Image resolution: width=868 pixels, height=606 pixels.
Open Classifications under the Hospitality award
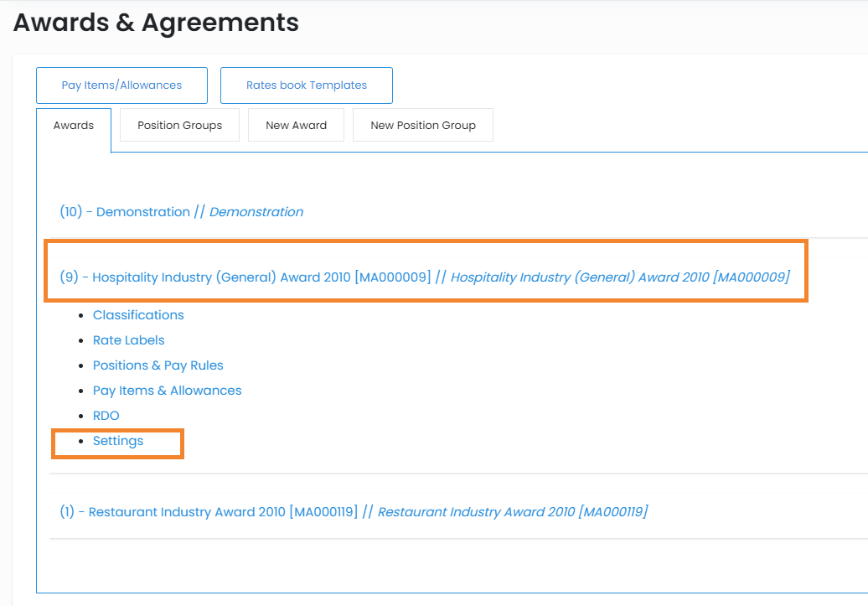(x=138, y=315)
